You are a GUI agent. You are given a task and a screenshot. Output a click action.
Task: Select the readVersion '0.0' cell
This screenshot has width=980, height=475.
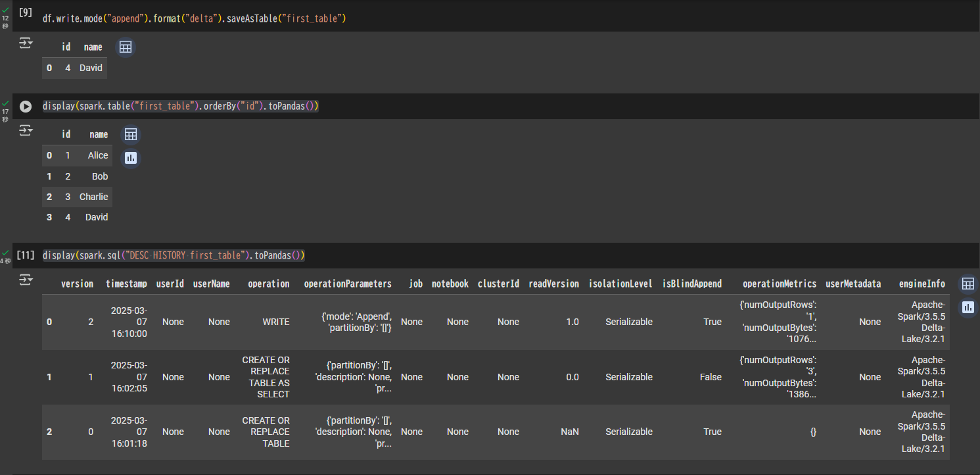click(x=572, y=377)
